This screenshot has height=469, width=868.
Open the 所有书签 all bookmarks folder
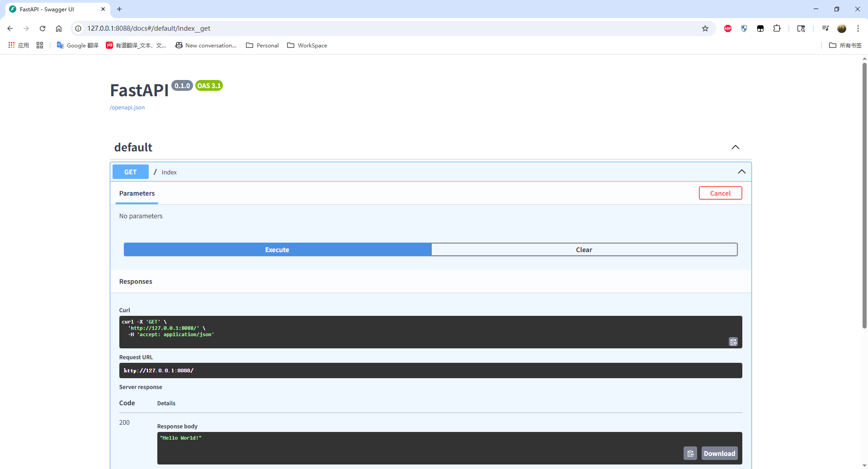point(845,45)
